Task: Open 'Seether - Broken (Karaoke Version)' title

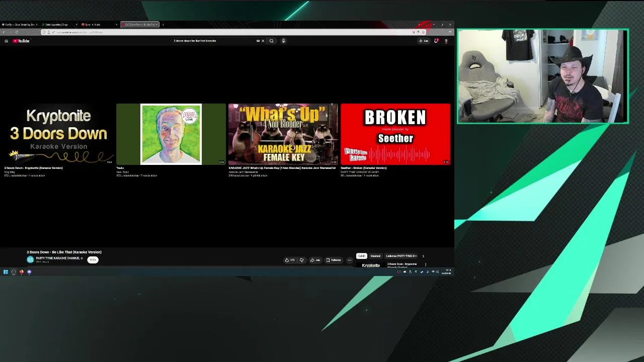Action: (364, 168)
